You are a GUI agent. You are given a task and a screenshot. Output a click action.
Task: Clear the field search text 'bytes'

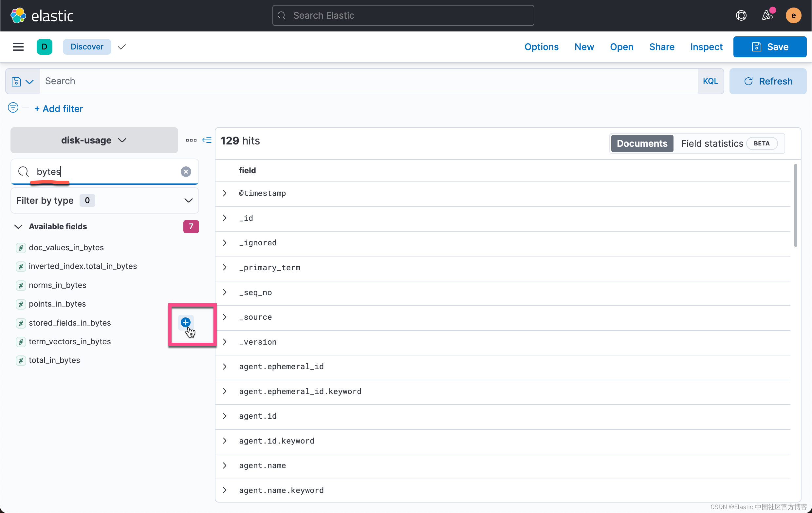point(186,171)
